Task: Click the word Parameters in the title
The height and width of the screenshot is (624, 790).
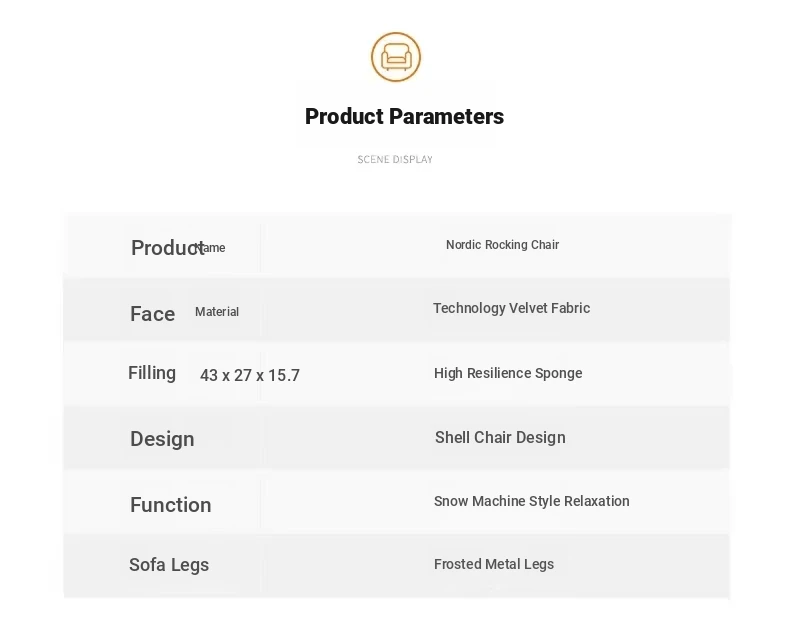Action: pos(446,116)
